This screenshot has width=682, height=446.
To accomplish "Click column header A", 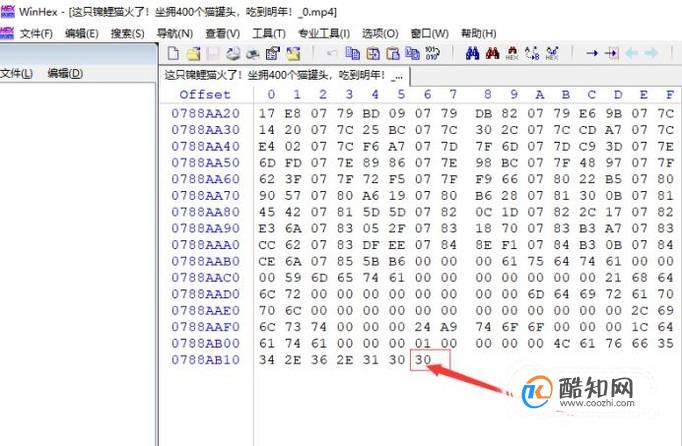I will tap(540, 94).
